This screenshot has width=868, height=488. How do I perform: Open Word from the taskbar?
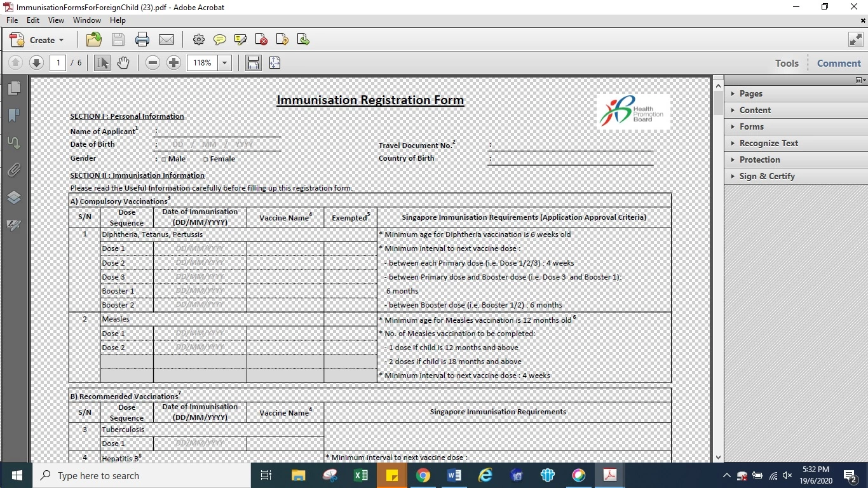click(x=454, y=475)
